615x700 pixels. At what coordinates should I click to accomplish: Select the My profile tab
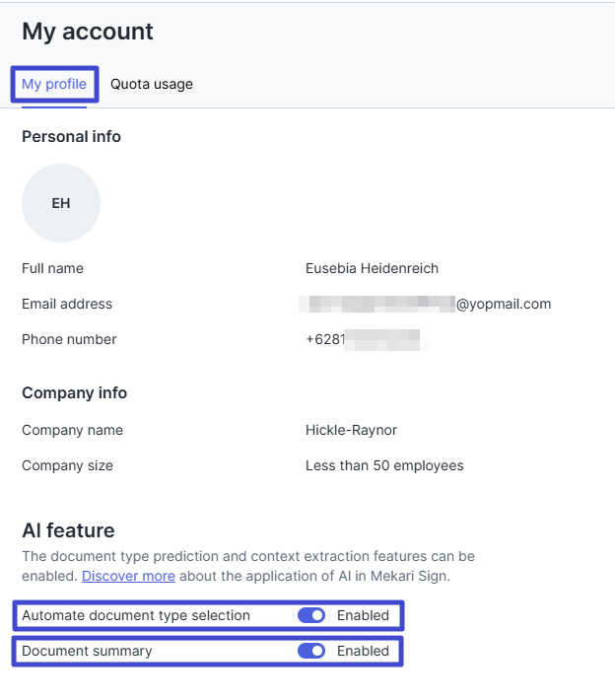click(54, 84)
